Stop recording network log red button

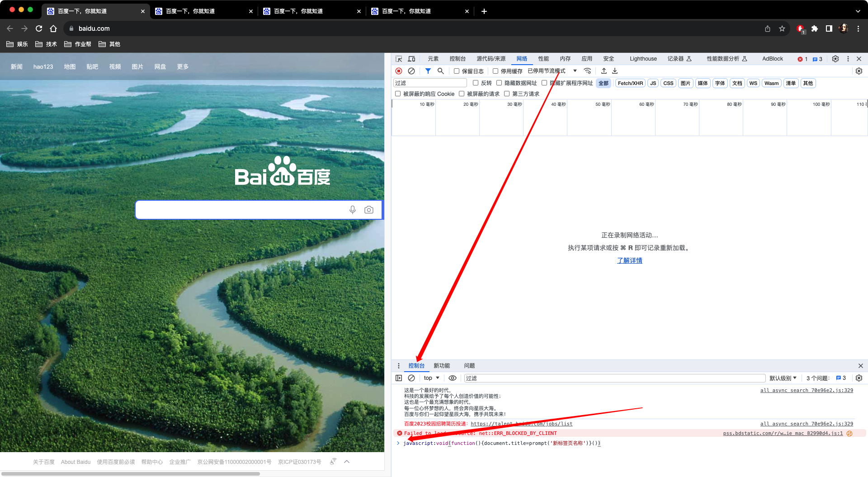click(399, 71)
